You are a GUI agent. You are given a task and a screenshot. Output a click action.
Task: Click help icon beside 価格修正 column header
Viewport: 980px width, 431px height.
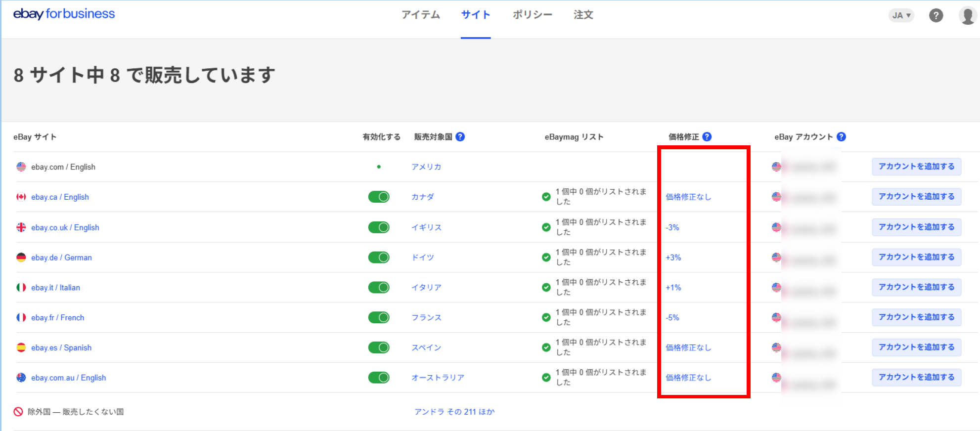pos(707,137)
